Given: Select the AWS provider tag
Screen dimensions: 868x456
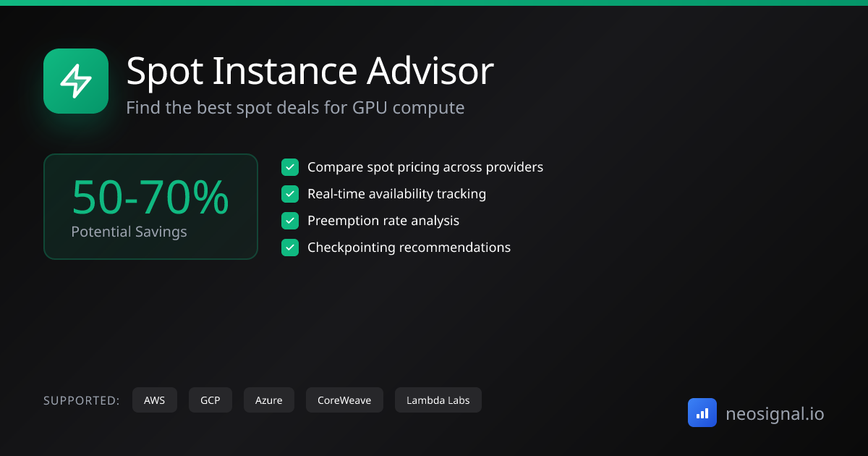Looking at the screenshot, I should [x=155, y=400].
